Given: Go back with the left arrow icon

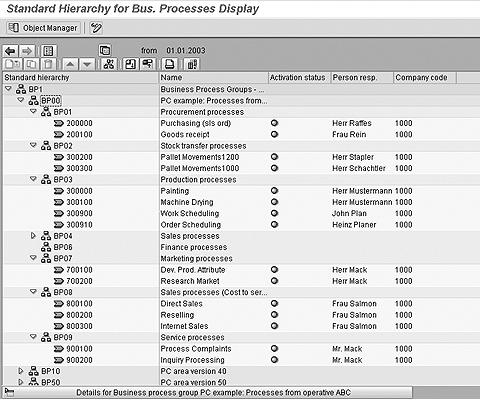Looking at the screenshot, I should [10, 51].
